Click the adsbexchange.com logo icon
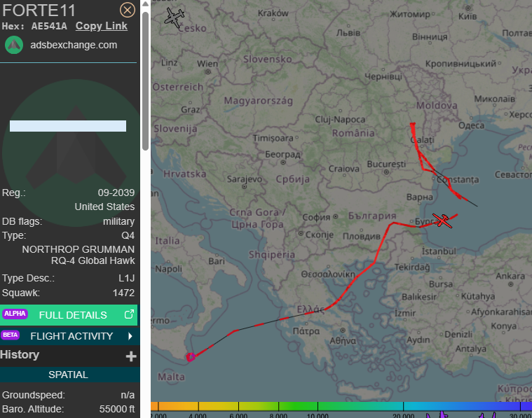 tap(14, 45)
